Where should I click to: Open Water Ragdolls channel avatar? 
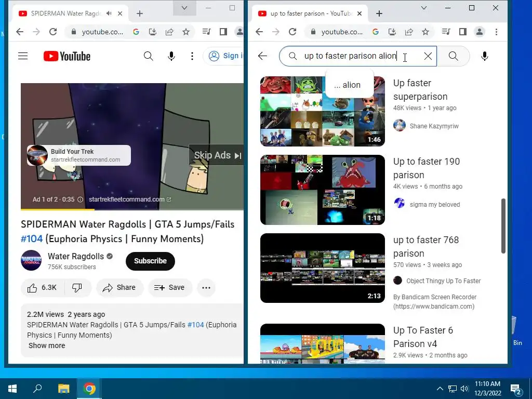point(31,260)
